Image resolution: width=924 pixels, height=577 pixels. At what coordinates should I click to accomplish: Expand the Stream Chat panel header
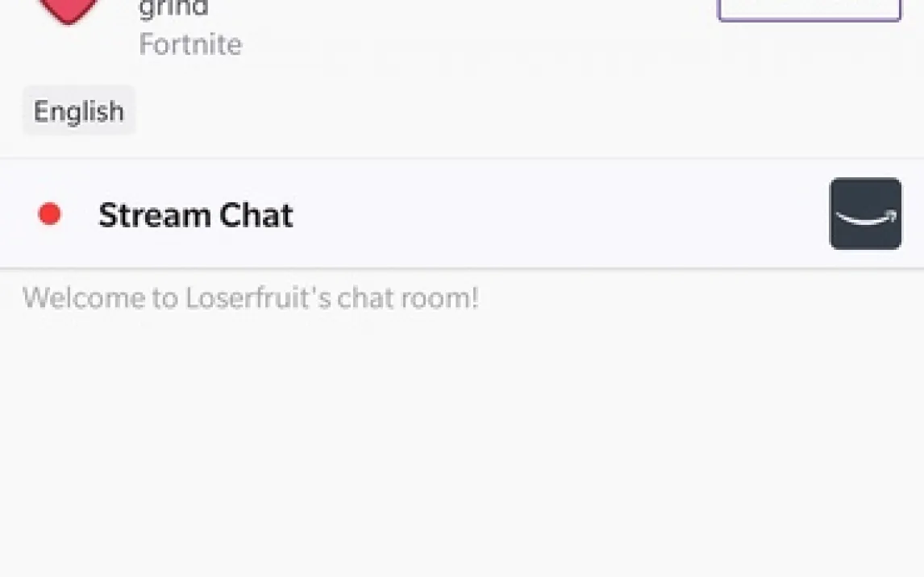click(x=462, y=214)
